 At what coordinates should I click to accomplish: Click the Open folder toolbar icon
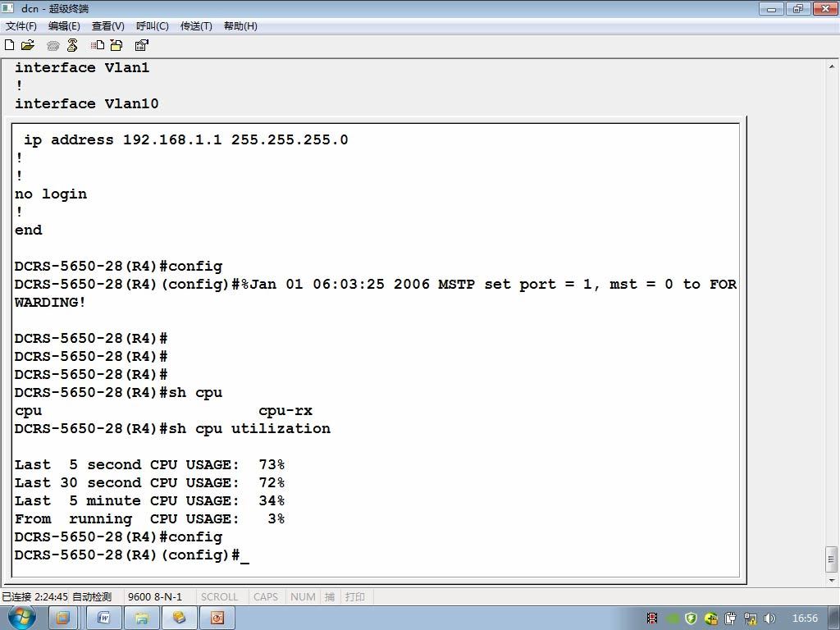27,45
